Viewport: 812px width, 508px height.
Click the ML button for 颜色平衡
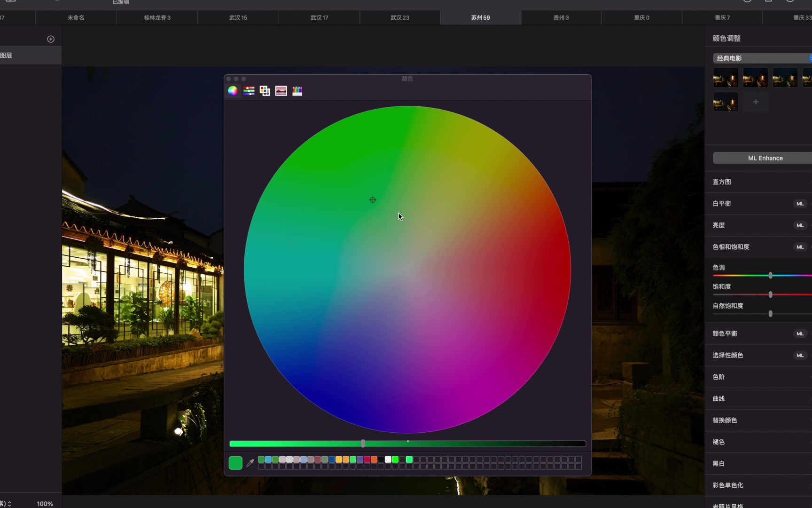point(800,333)
